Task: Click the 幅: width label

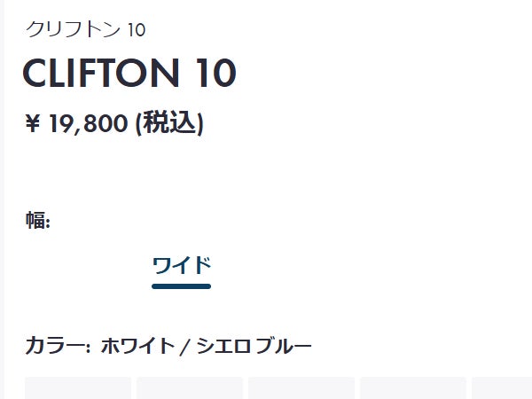Action: click(38, 221)
